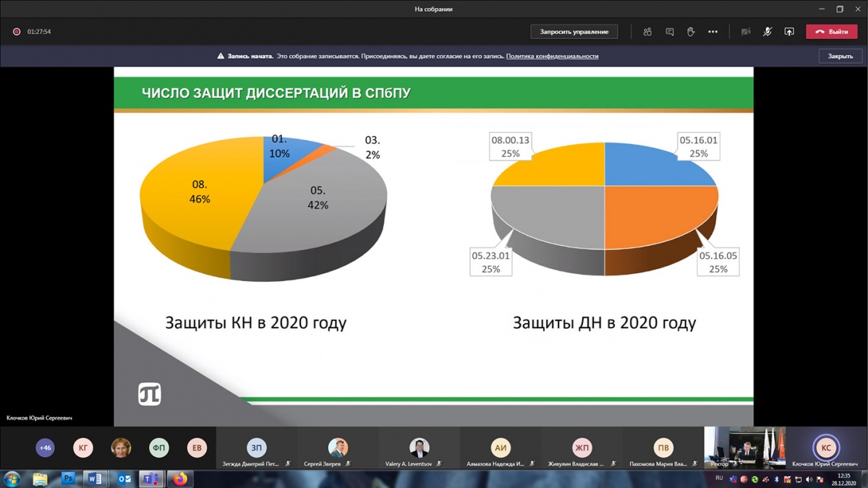Screen dimensions: 868x488
Task: Open the share content tray
Action: coord(789,32)
